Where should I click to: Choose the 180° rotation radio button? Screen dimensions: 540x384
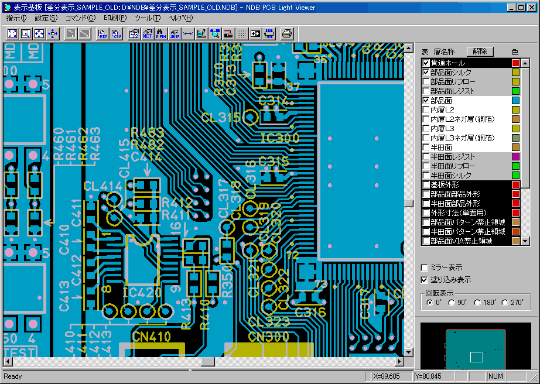coord(477,303)
